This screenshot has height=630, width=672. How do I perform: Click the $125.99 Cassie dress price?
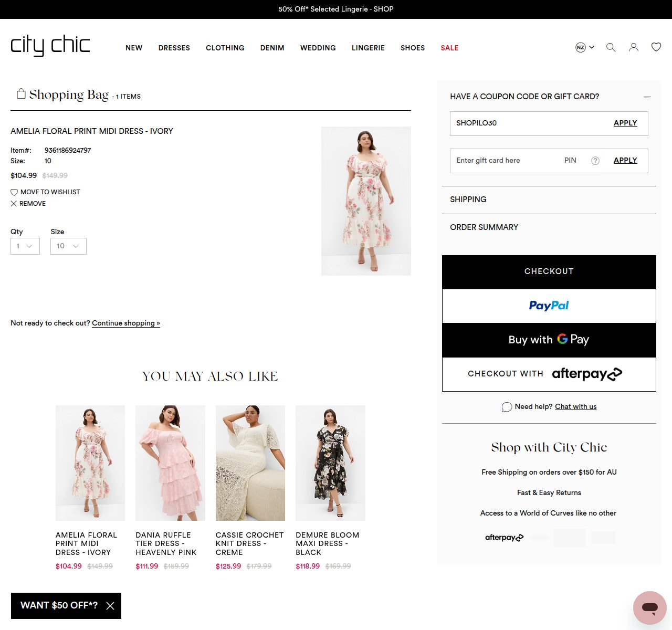[x=228, y=566]
